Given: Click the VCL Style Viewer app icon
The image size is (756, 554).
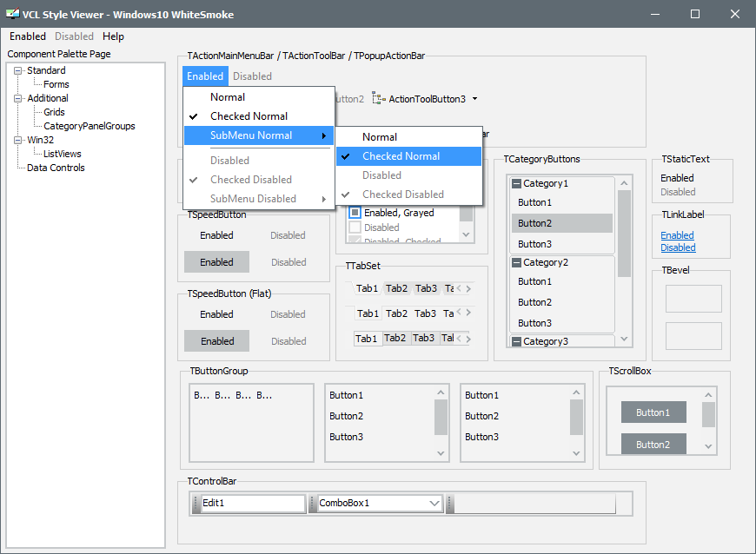Looking at the screenshot, I should pyautogui.click(x=12, y=14).
